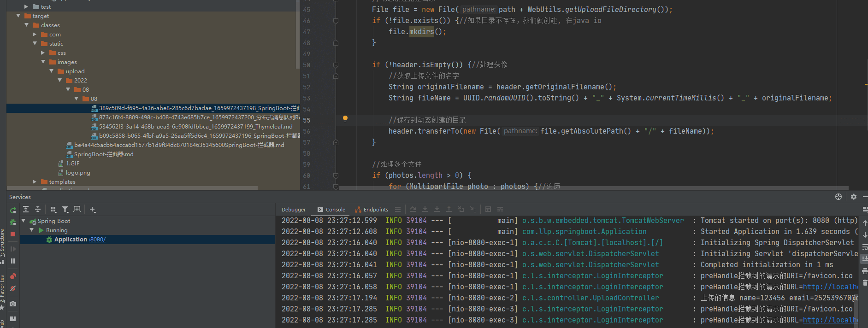Viewport: 868px width, 328px height.
Task: Expand all services in Services toolbar
Action: (x=26, y=210)
